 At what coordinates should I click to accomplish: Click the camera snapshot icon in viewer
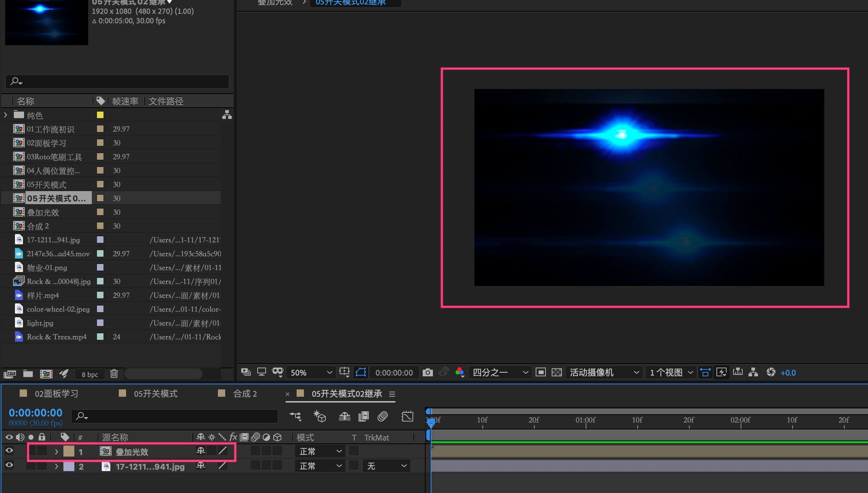[427, 372]
